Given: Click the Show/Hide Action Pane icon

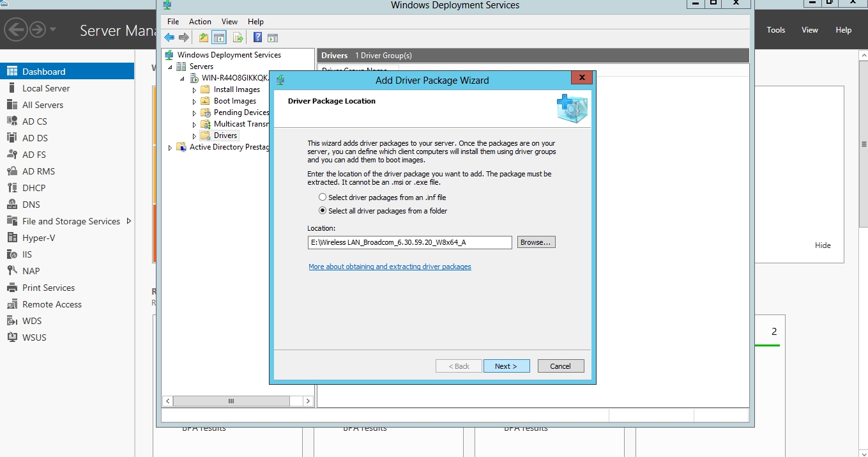Looking at the screenshot, I should pyautogui.click(x=273, y=38).
